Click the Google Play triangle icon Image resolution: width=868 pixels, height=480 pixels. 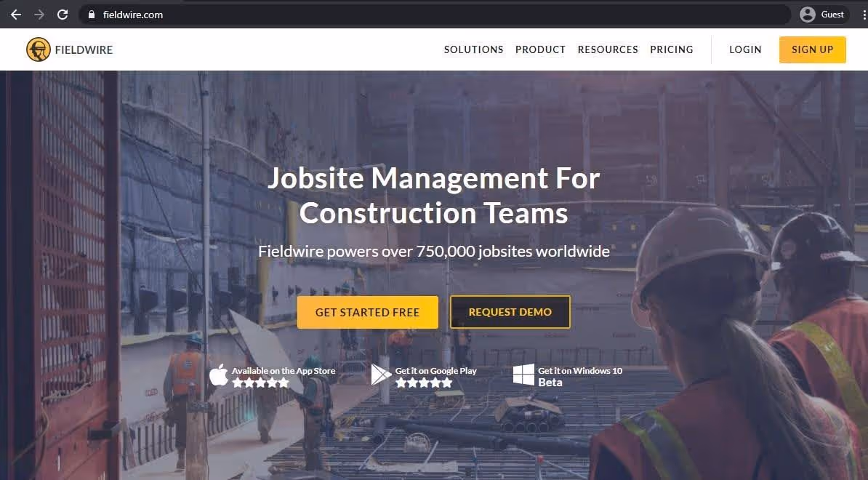381,375
